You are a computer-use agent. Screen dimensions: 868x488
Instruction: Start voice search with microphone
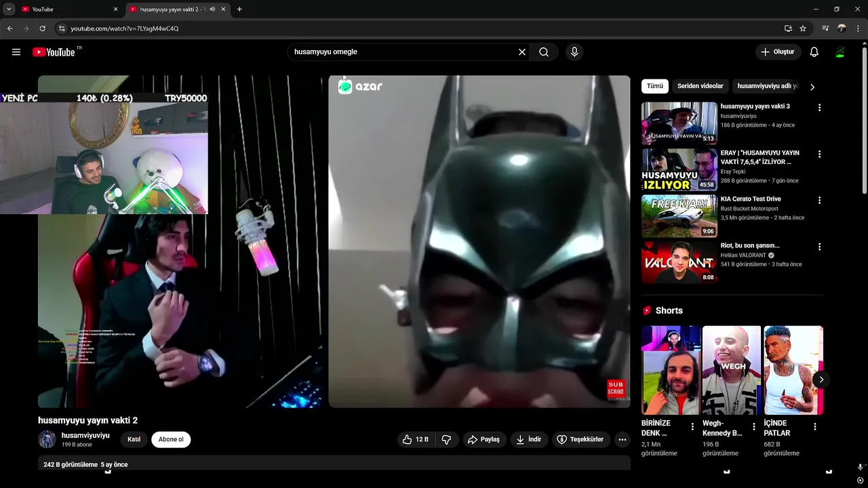574,52
